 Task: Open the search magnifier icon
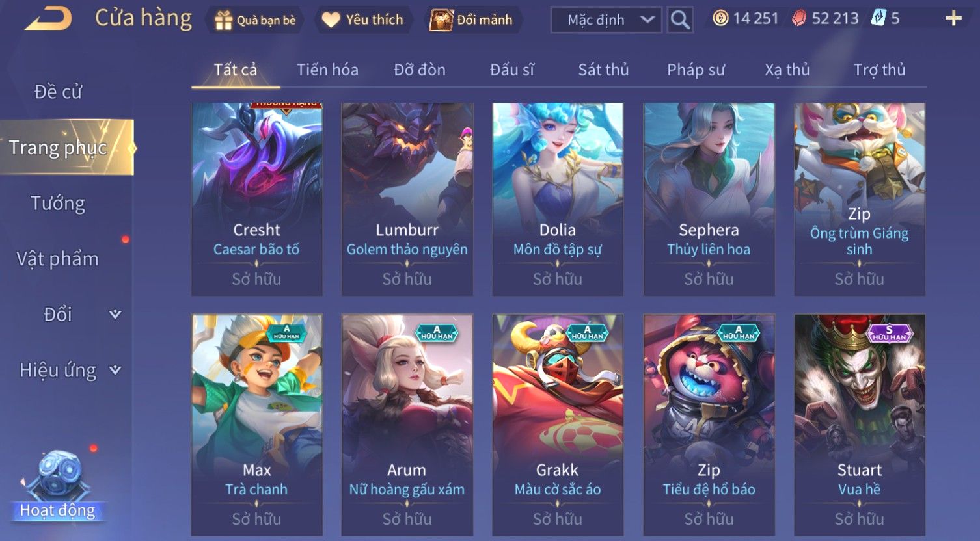click(x=680, y=20)
